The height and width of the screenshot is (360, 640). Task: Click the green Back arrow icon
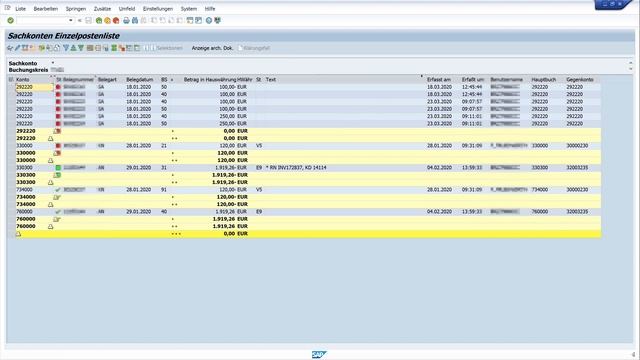click(99, 20)
